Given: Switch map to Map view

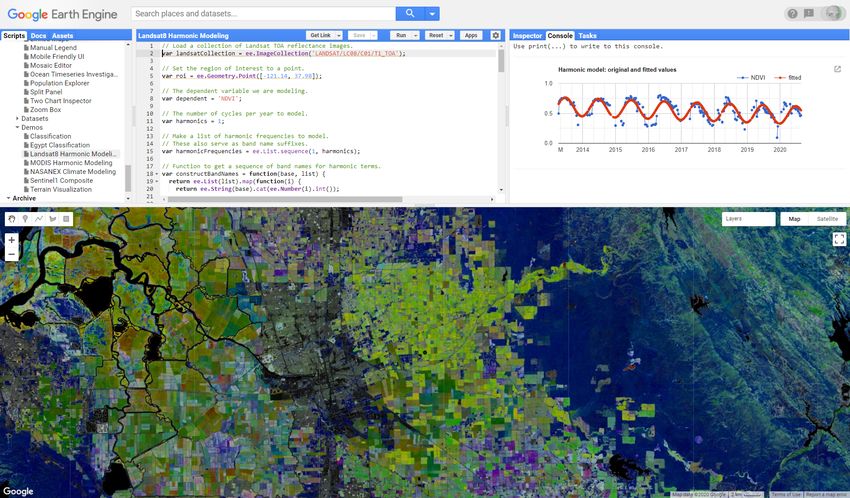Looking at the screenshot, I should [x=794, y=219].
